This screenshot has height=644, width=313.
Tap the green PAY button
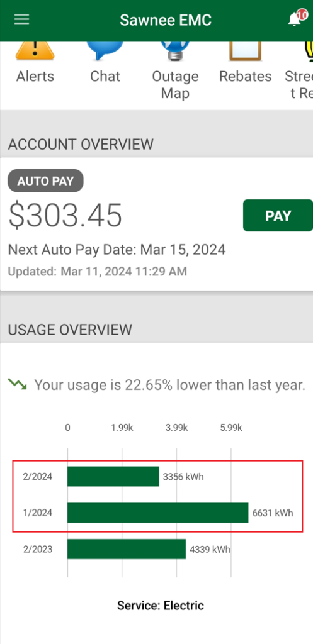pos(278,216)
